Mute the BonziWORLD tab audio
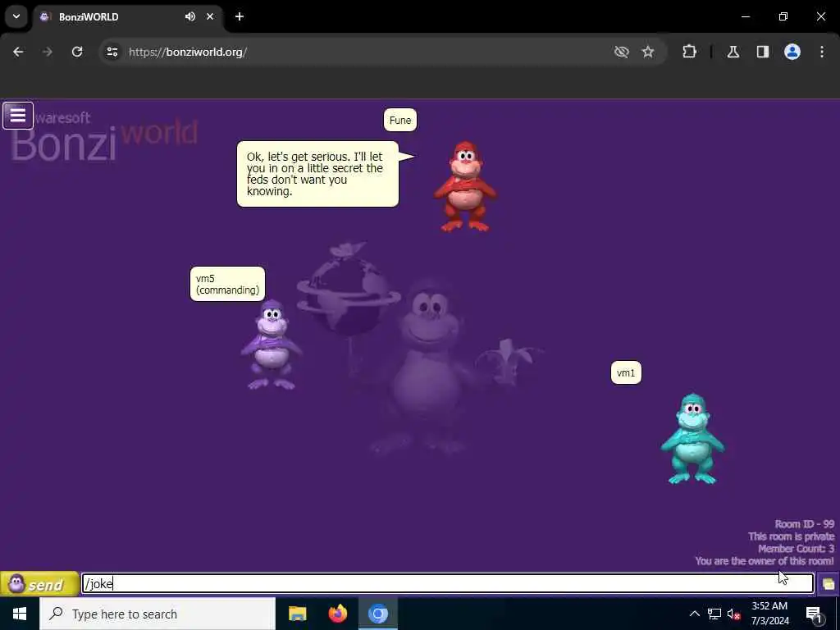This screenshot has width=840, height=630. click(190, 16)
